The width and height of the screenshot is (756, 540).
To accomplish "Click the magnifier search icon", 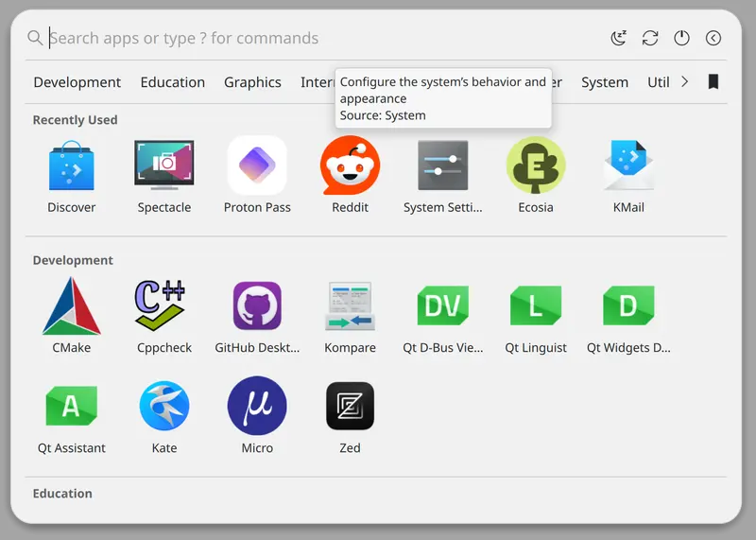I will click(35, 37).
